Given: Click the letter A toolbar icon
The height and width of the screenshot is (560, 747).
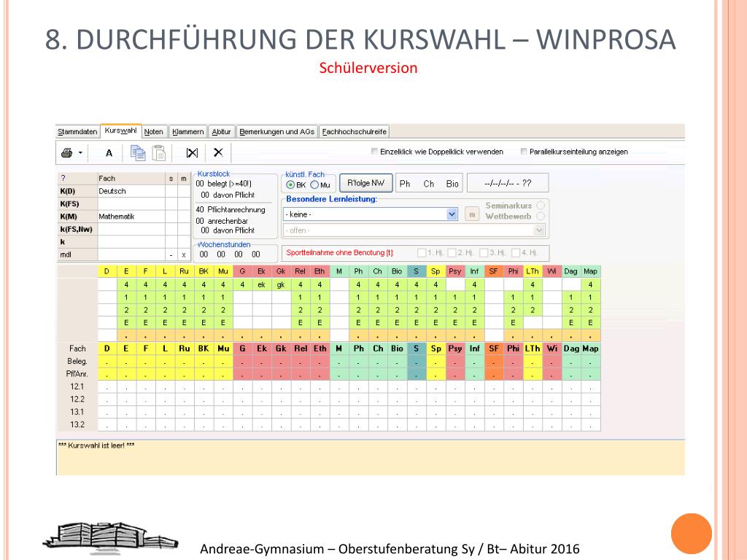Looking at the screenshot, I should (109, 153).
